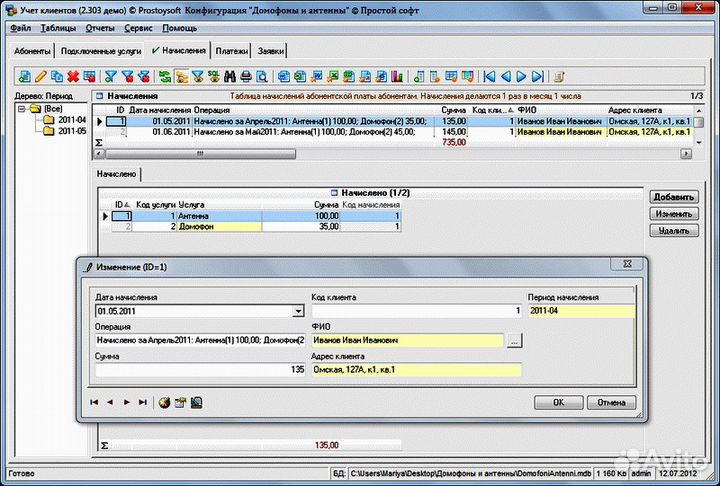This screenshot has width=720, height=486.
Task: Click the Добавить button
Action: (672, 197)
